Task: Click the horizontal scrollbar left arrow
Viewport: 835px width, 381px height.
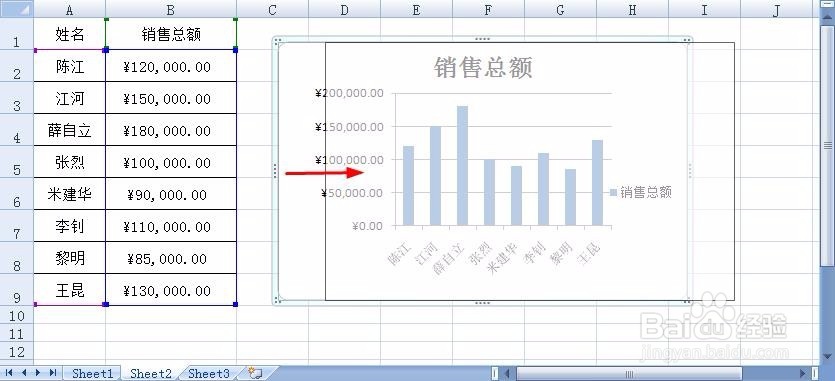Action: click(507, 373)
